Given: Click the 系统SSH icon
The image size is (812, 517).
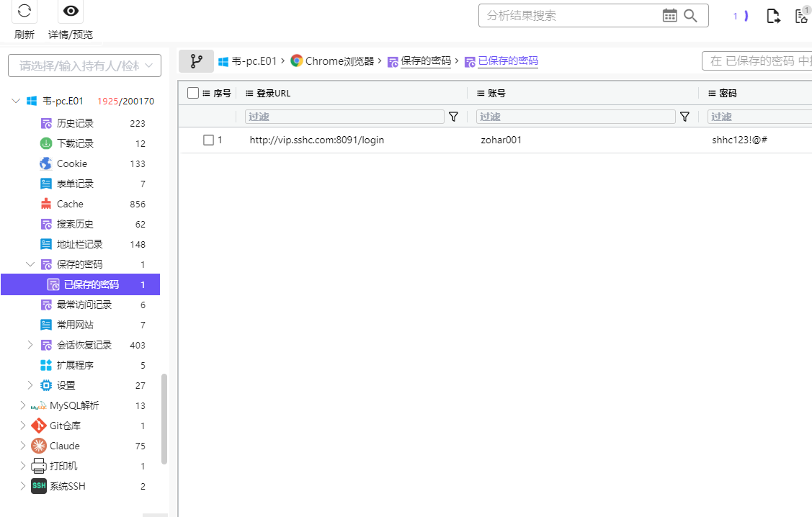Looking at the screenshot, I should [x=39, y=487].
